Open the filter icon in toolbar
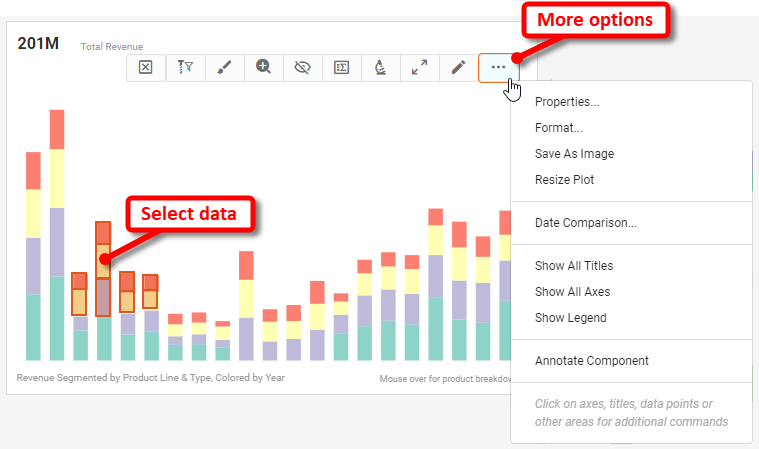 (x=185, y=67)
